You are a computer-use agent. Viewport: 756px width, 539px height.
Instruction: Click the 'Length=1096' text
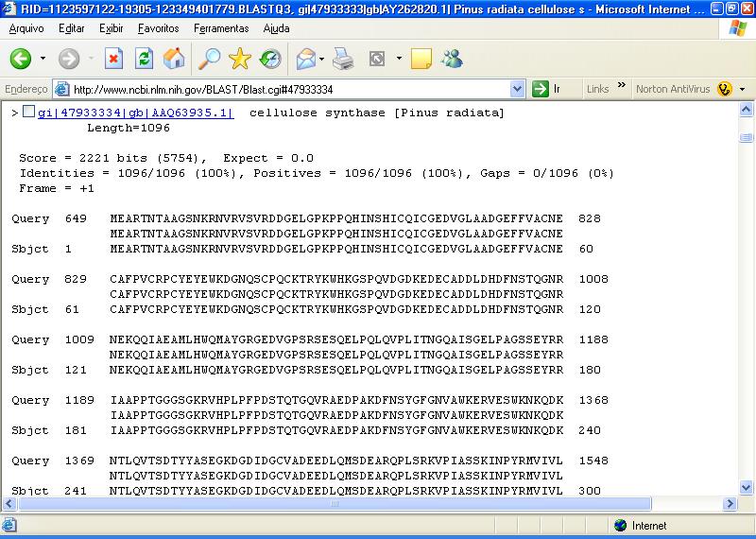pyautogui.click(x=129, y=128)
